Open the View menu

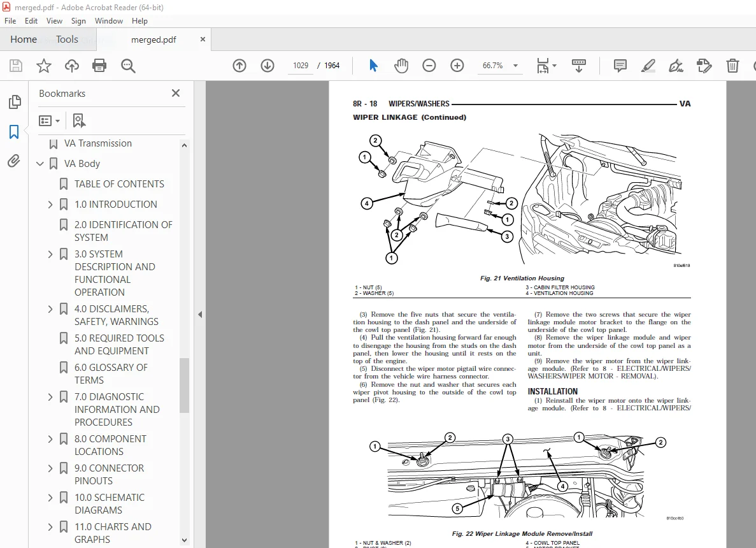click(x=54, y=21)
